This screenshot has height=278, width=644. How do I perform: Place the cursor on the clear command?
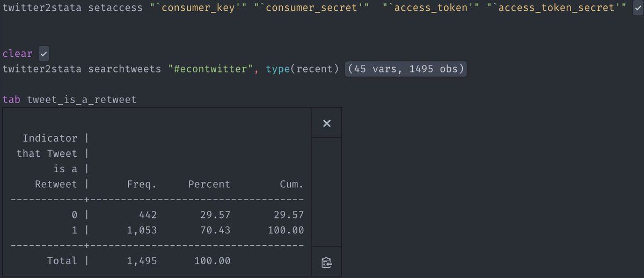17,54
